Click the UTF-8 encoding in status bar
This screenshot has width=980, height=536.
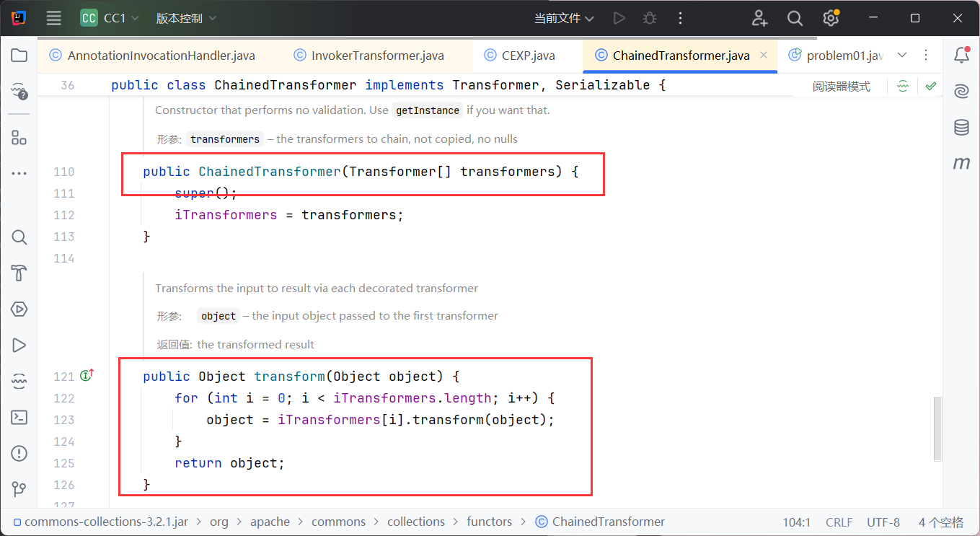[883, 522]
